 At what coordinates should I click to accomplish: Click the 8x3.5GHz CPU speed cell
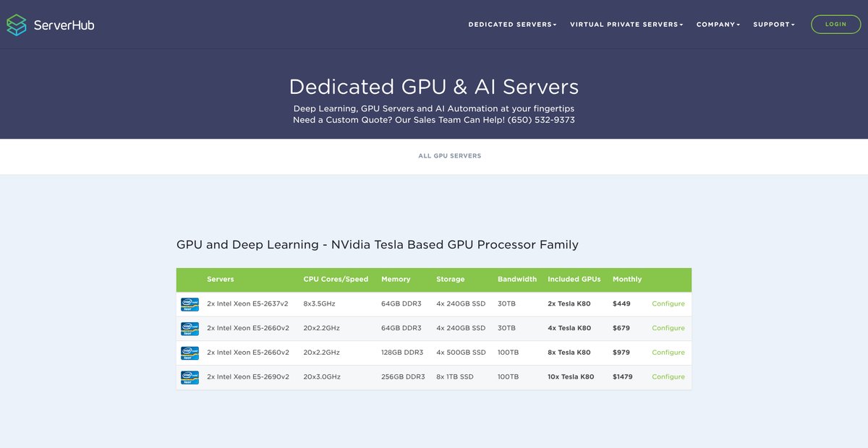coord(320,304)
